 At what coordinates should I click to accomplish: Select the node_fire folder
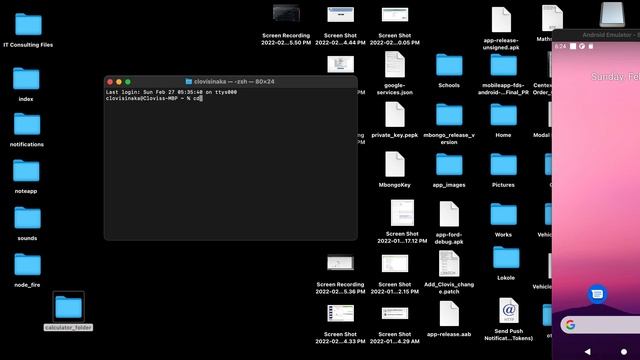(x=27, y=264)
